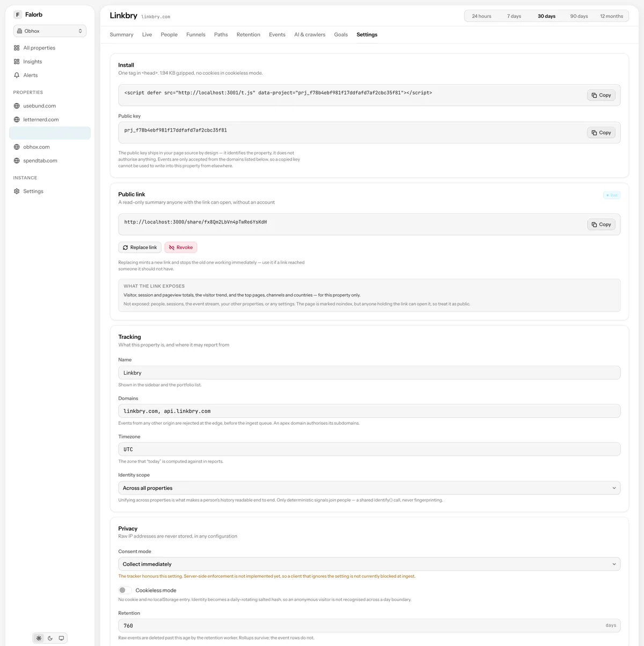
Task: Click the gear icon next to instance Settings
Action: pyautogui.click(x=17, y=191)
